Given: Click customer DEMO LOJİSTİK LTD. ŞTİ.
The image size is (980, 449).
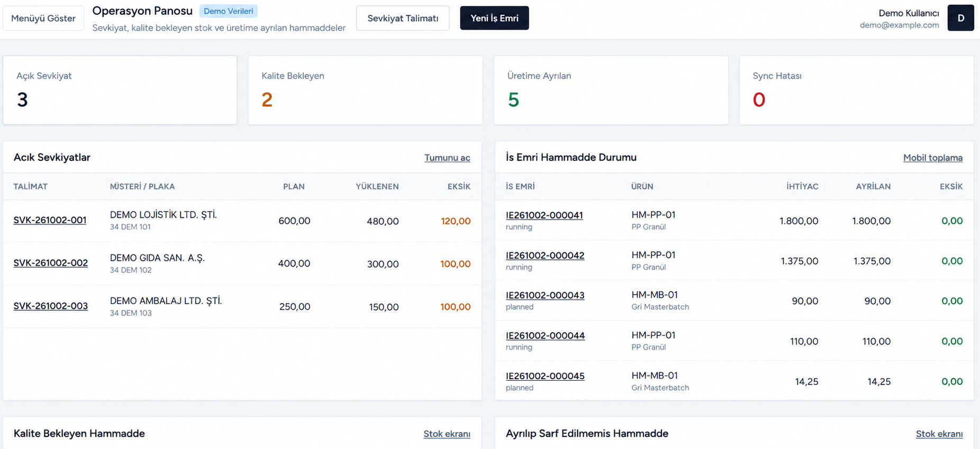Looking at the screenshot, I should 164,215.
